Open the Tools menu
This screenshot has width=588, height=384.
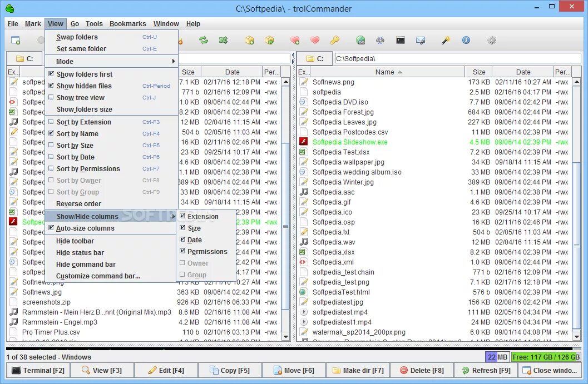pos(94,23)
